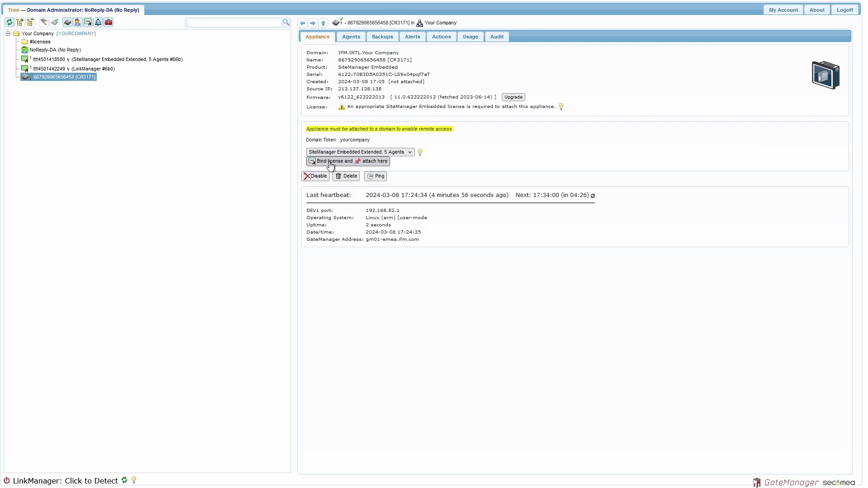Viewport: 868px width, 488px height.
Task: Select the #licenses folder in tree
Action: (x=40, y=42)
